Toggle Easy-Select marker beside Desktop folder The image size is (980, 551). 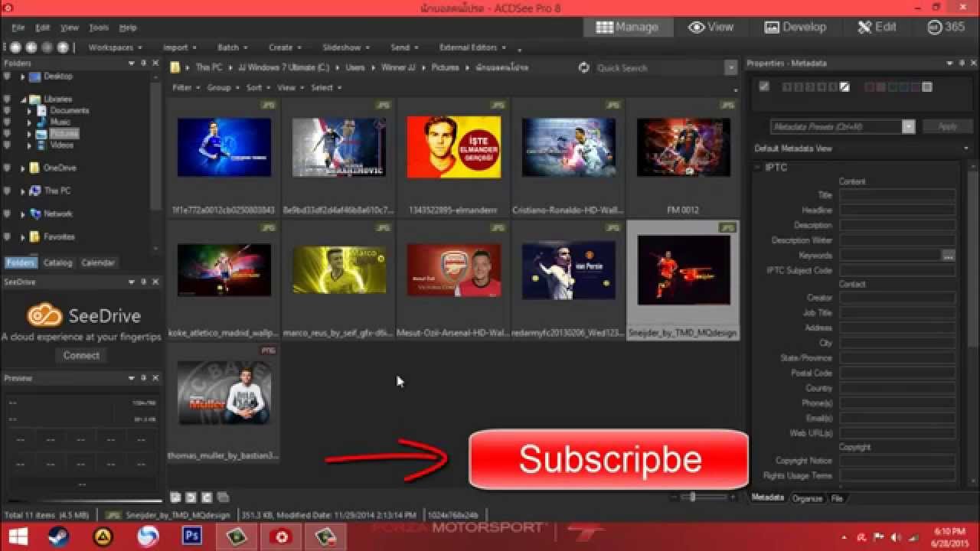tap(8, 77)
